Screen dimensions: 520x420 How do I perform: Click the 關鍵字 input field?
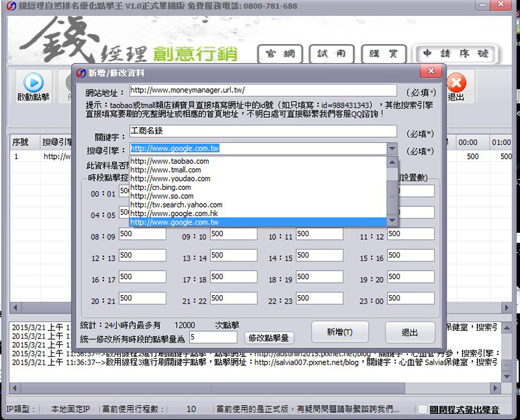[263, 131]
